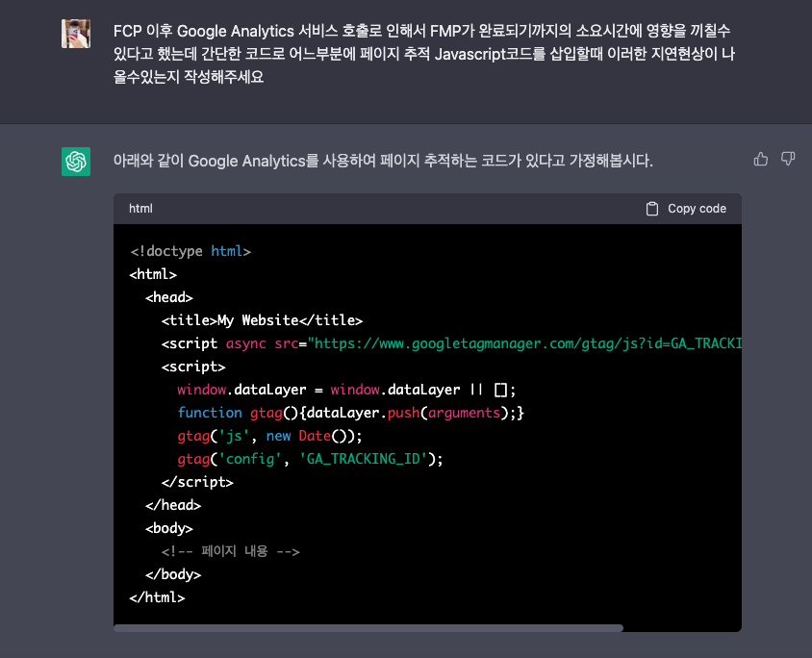Click the 'window.dataLayer' assignment line

[346, 390]
